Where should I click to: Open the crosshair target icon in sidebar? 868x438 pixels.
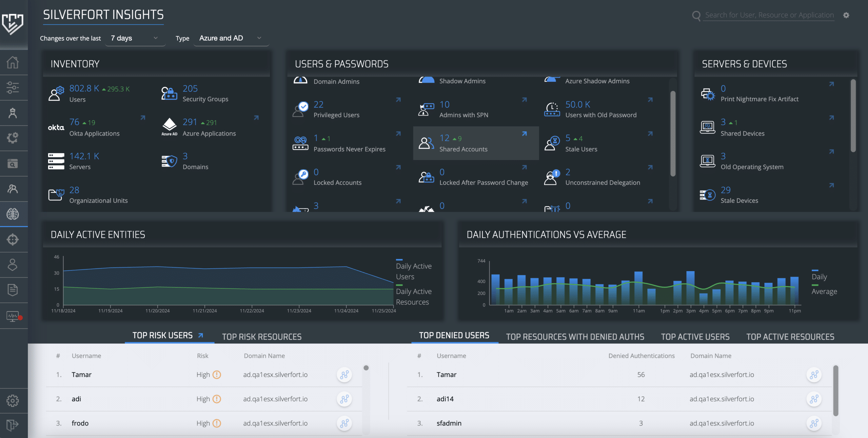tap(13, 239)
